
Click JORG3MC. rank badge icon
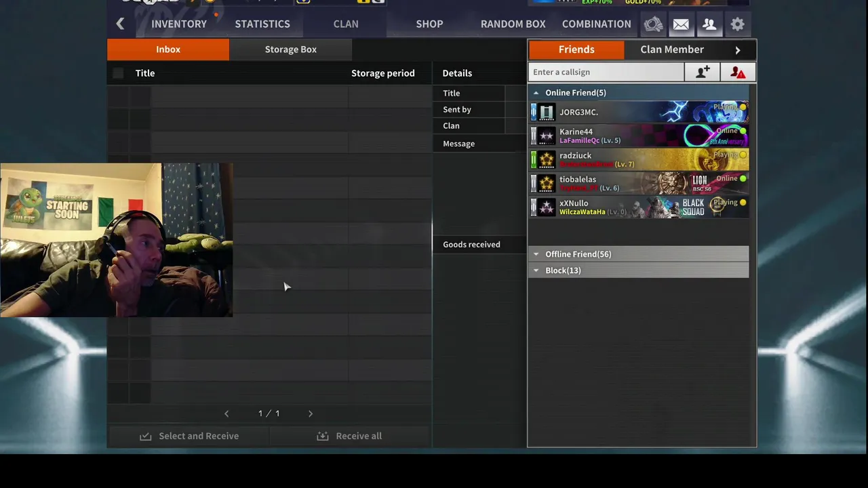(x=547, y=113)
